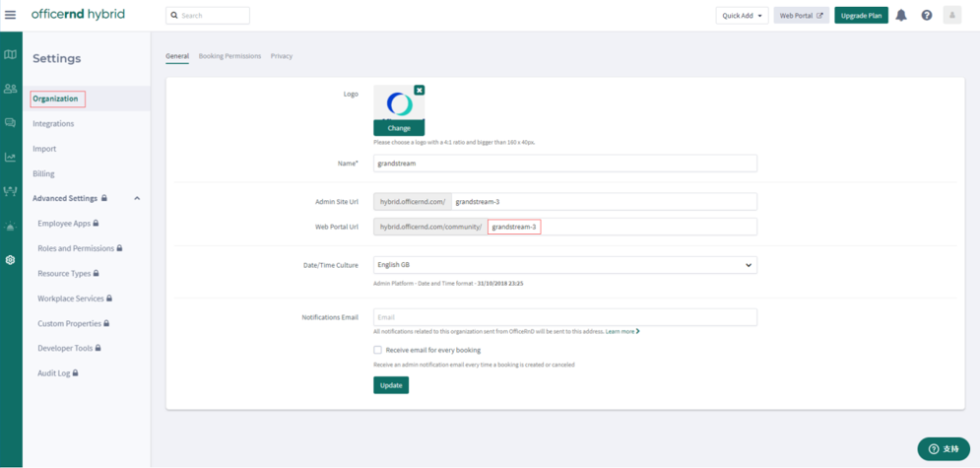Open the service bell icon in the left rail
This screenshot has width=980, height=468.
pyautogui.click(x=10, y=226)
